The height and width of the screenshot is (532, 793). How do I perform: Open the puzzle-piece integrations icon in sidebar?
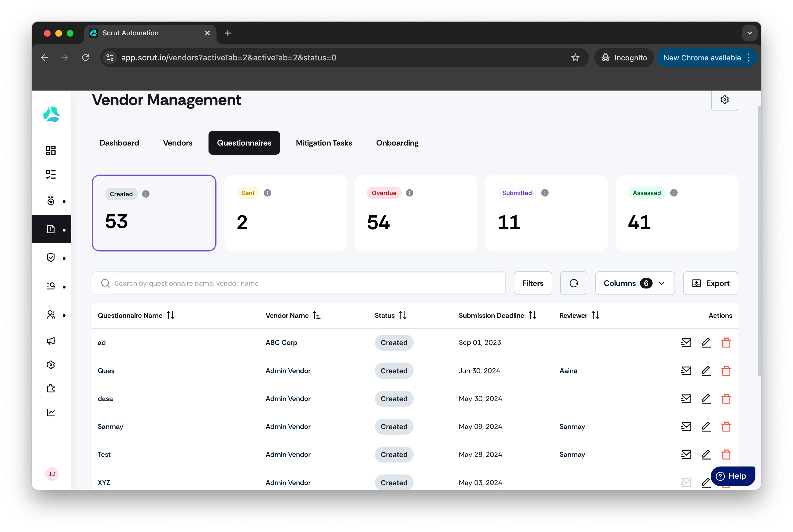click(51, 388)
